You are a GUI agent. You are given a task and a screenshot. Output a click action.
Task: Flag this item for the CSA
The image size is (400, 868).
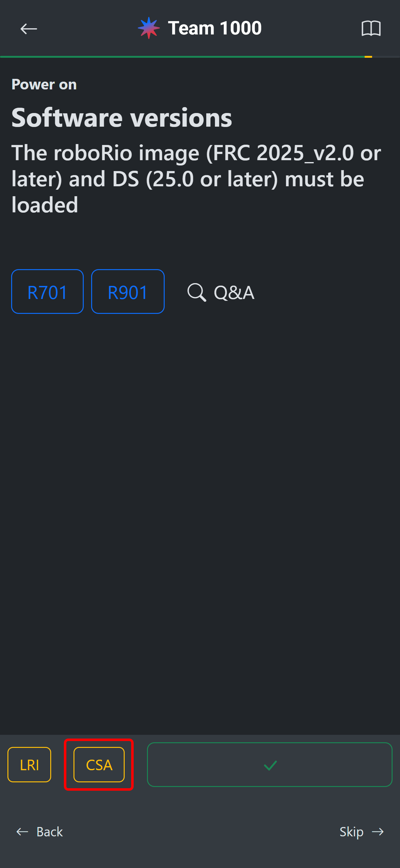coord(99,765)
